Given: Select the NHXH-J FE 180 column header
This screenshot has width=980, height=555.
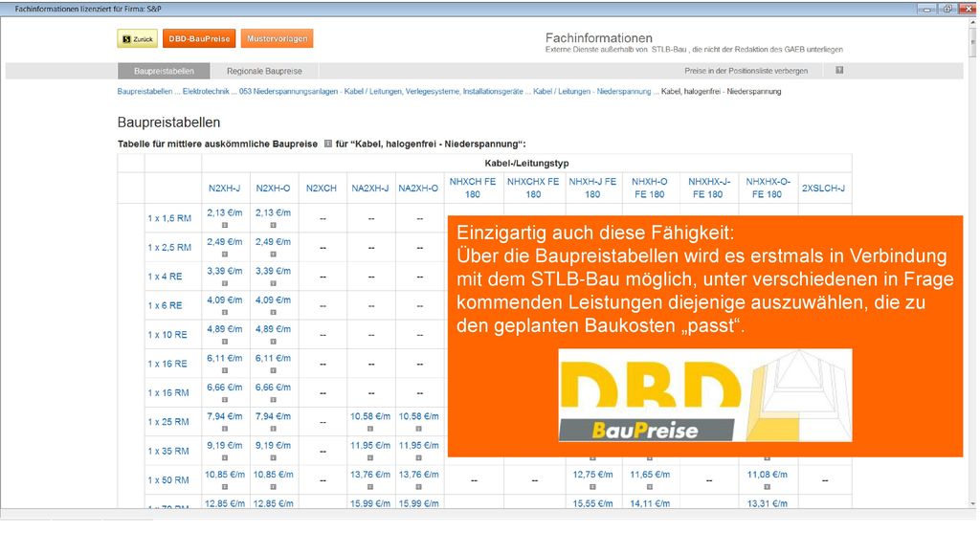Looking at the screenshot, I should coord(592,189).
